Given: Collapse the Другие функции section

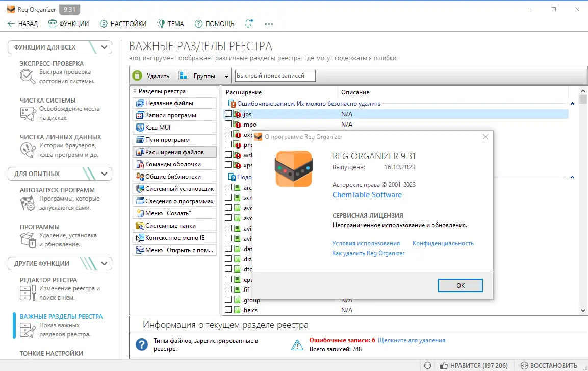Looking at the screenshot, I should coord(104,263).
